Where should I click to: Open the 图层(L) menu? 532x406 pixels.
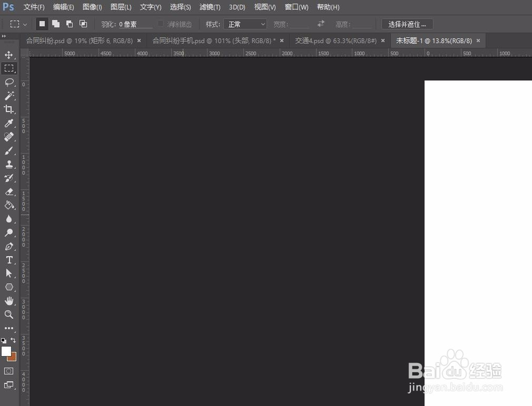121,7
